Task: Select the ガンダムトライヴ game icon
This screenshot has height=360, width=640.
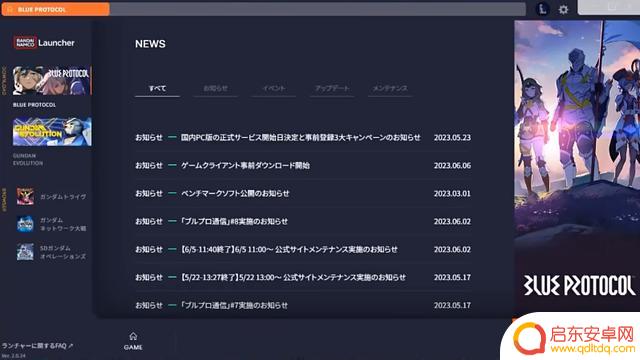Action: [x=25, y=196]
